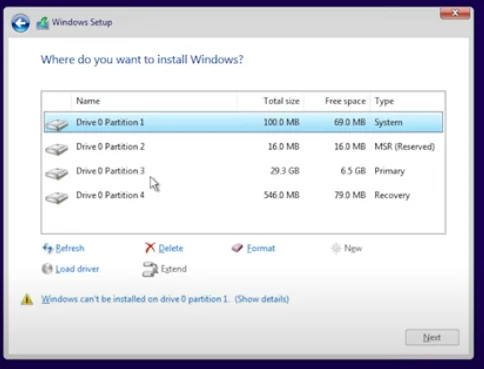Click the 69.0 MB free space cell
This screenshot has height=369, width=484.
coord(350,122)
